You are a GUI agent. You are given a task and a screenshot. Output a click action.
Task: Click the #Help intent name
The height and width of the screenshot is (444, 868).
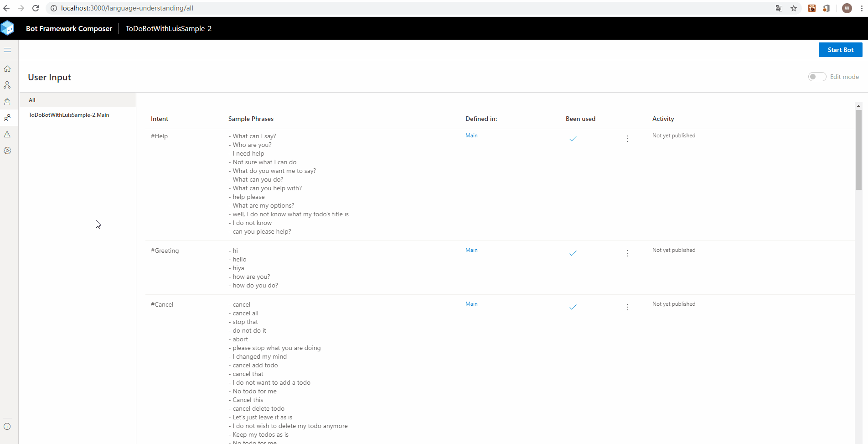pyautogui.click(x=159, y=136)
